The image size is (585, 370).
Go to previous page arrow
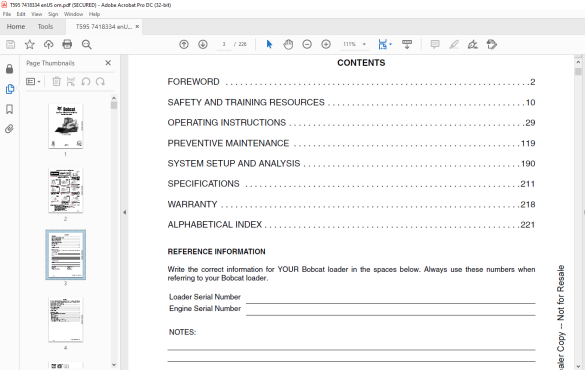pos(184,44)
